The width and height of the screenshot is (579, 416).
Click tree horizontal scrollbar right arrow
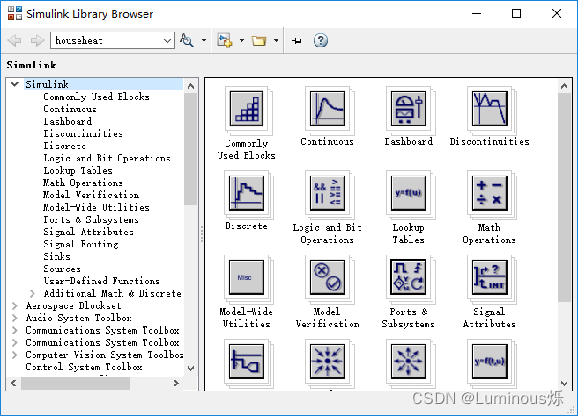(x=176, y=383)
